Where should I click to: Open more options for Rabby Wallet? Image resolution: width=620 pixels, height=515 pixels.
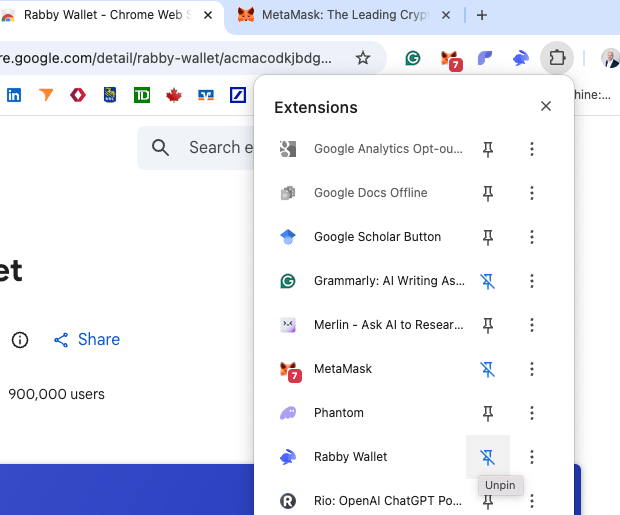(x=532, y=457)
